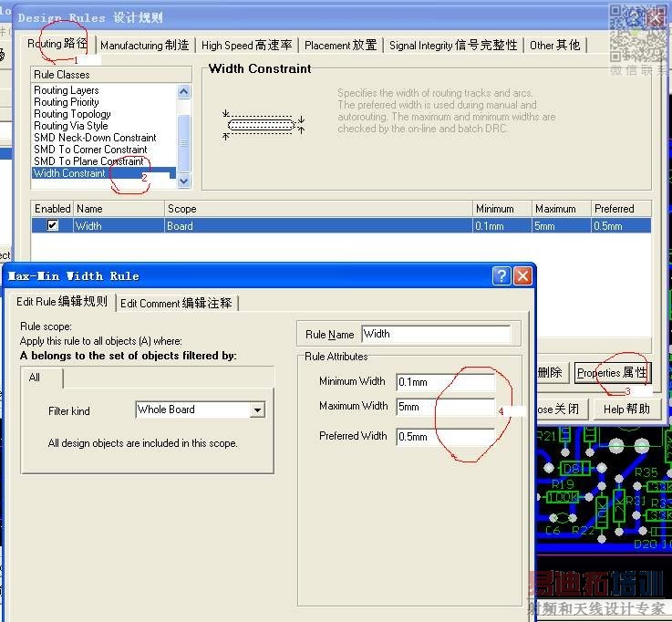This screenshot has height=622, width=672.
Task: Click the Enabled column header
Action: [52, 209]
